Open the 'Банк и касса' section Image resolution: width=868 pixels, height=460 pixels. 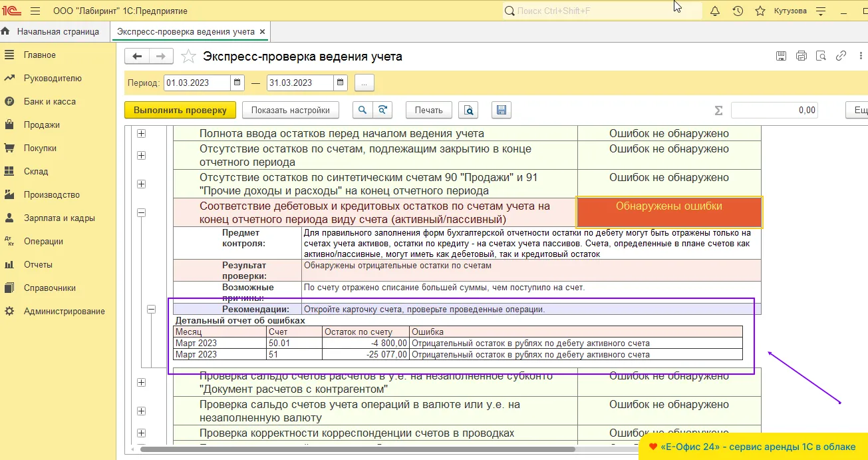[50, 102]
